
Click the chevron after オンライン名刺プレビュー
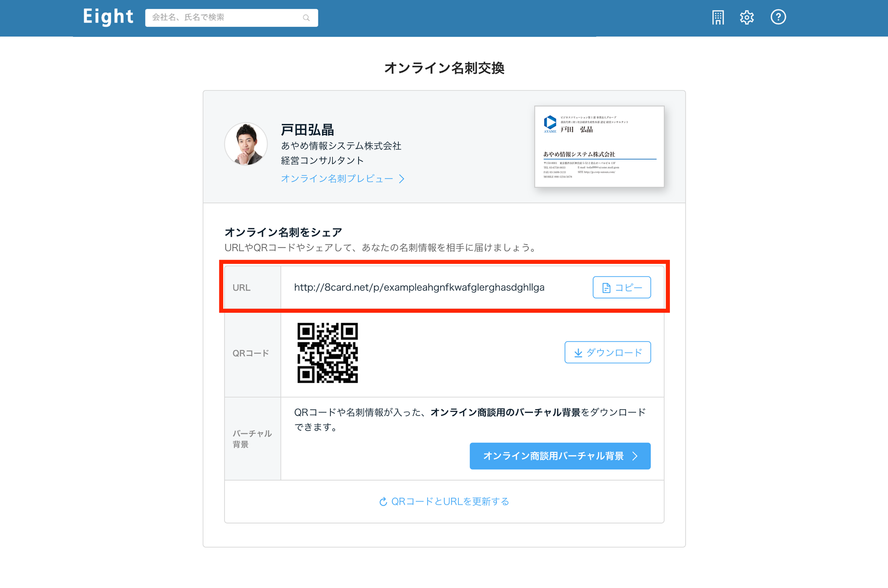coord(402,179)
